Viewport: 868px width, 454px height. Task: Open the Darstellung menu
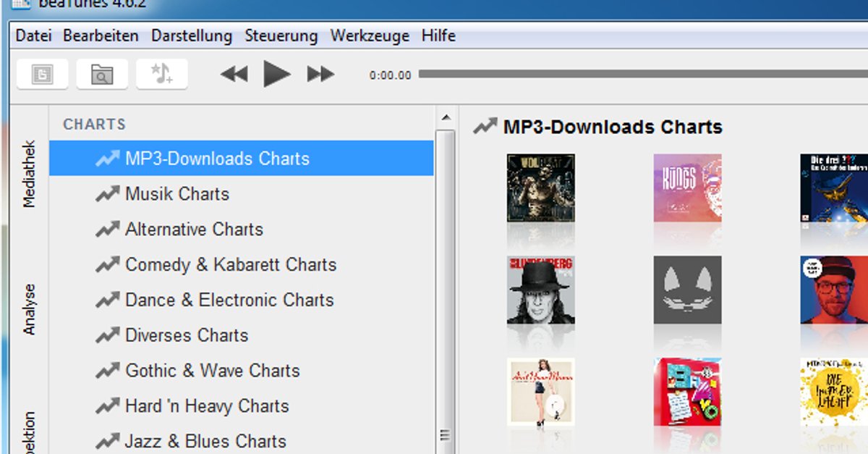click(192, 35)
